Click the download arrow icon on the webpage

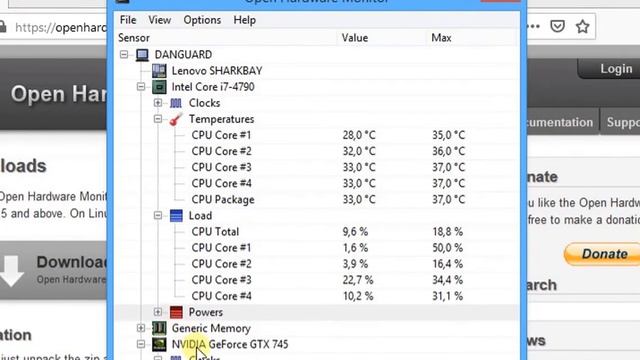pyautogui.click(x=11, y=271)
